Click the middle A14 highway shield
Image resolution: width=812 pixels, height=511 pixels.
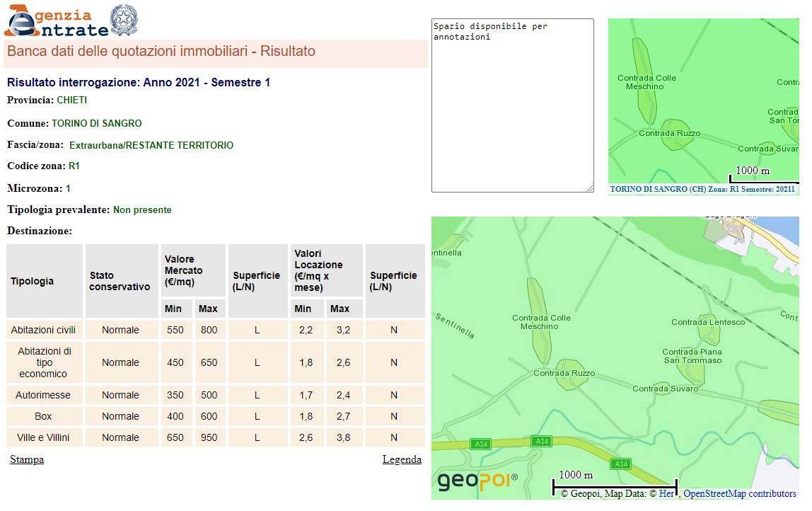(x=542, y=442)
